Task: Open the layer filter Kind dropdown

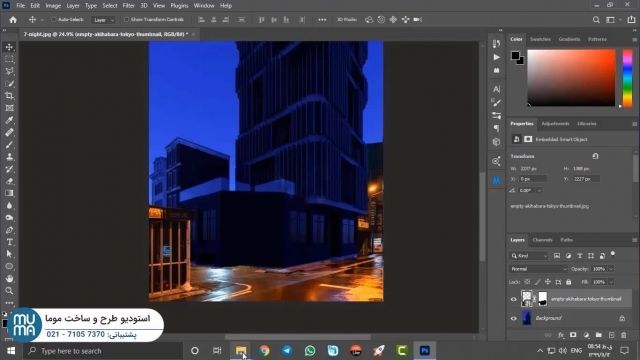Action: pos(529,256)
